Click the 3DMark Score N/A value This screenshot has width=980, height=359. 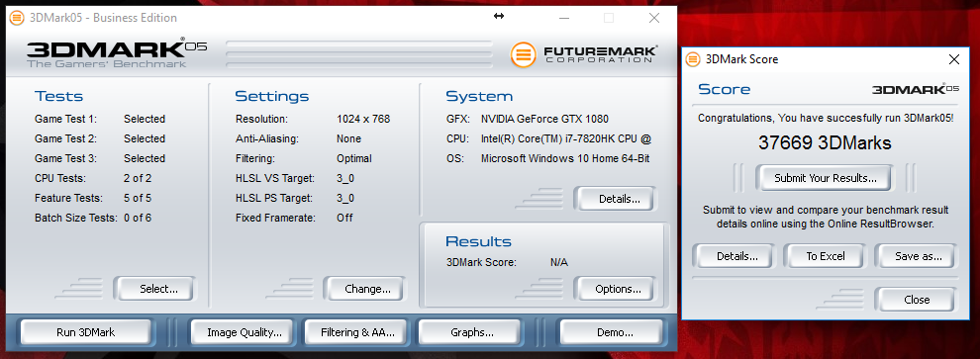pyautogui.click(x=558, y=263)
